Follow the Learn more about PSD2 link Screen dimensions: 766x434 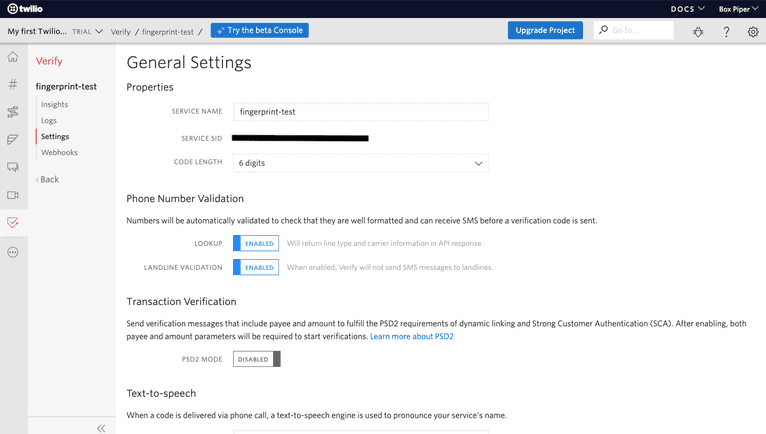pyautogui.click(x=411, y=337)
